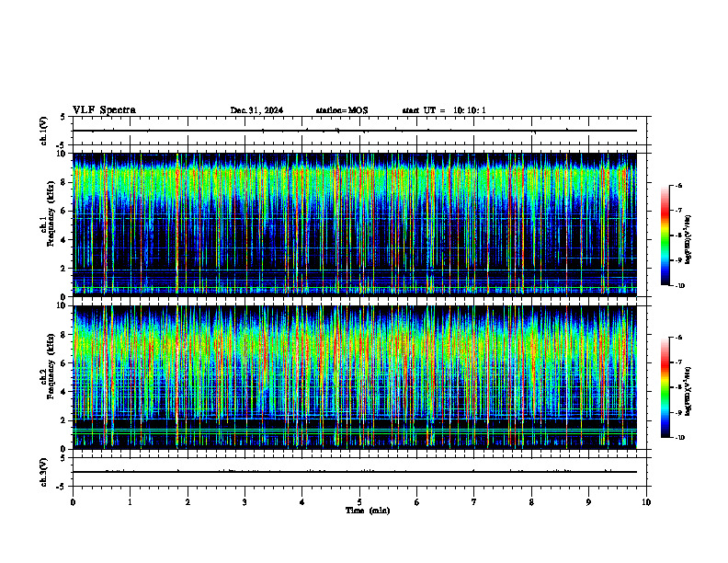This screenshot has height=563, width=728.
Task: Click the "VLF Spectra" title text
Action: click(x=104, y=110)
